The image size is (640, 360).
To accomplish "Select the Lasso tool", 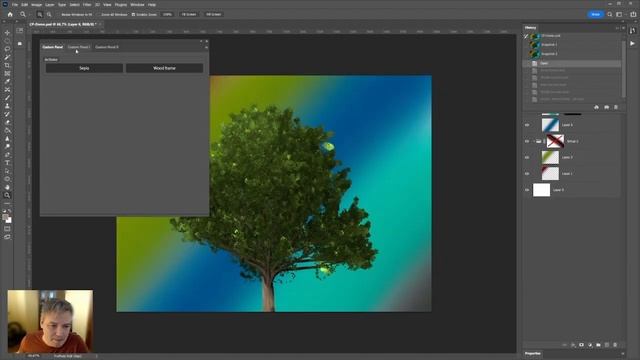I will pos(7,49).
